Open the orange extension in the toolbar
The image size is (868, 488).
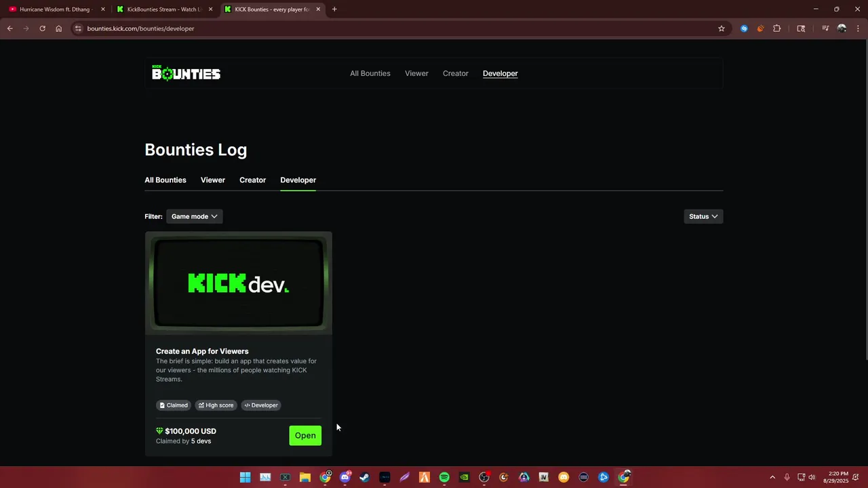click(x=760, y=28)
